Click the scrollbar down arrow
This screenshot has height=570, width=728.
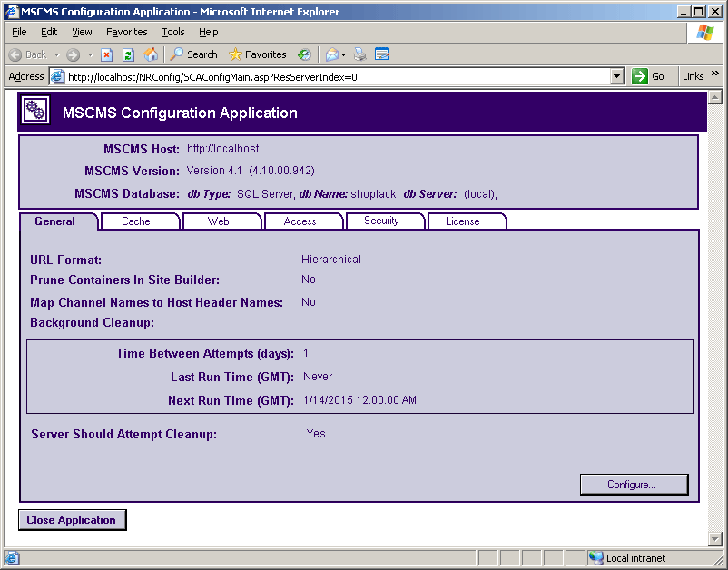click(714, 539)
